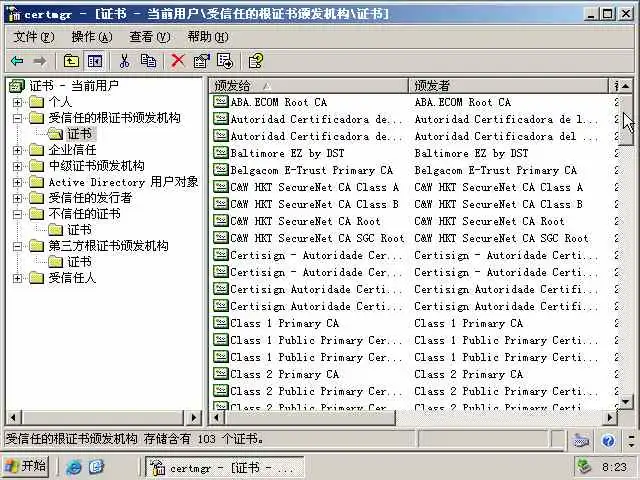Screen dimensions: 640x480
Task: Open the 查看(V) menu
Action: pyautogui.click(x=149, y=37)
